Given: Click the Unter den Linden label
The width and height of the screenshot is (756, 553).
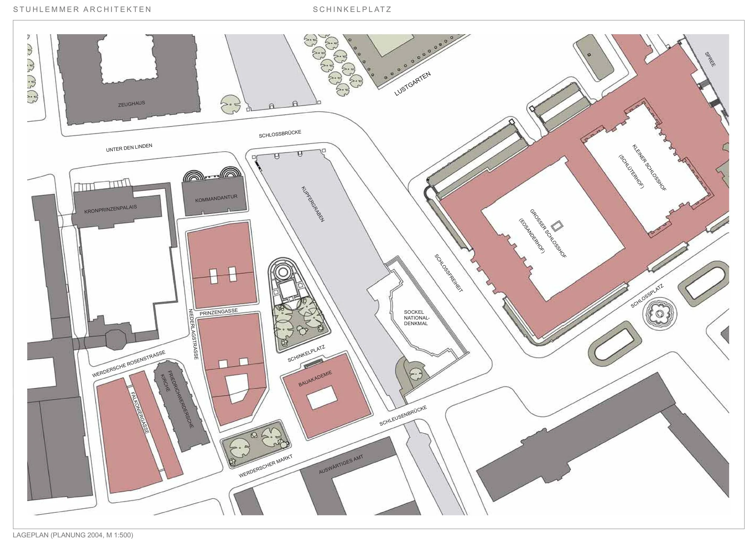Looking at the screenshot, I should point(129,148).
